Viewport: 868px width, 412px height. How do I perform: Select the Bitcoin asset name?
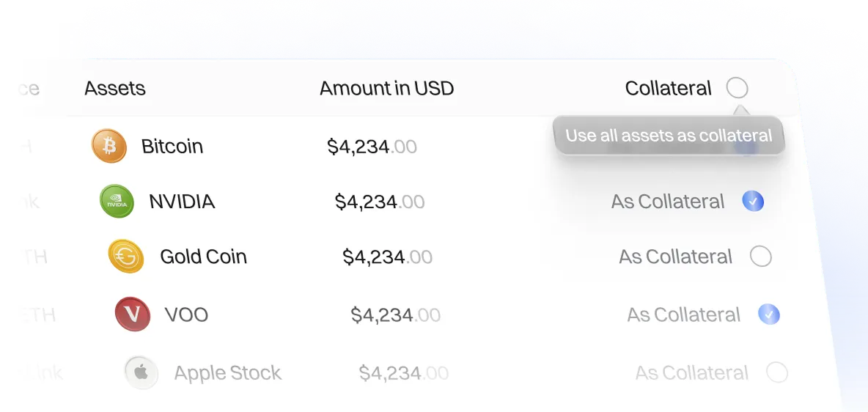click(x=172, y=146)
